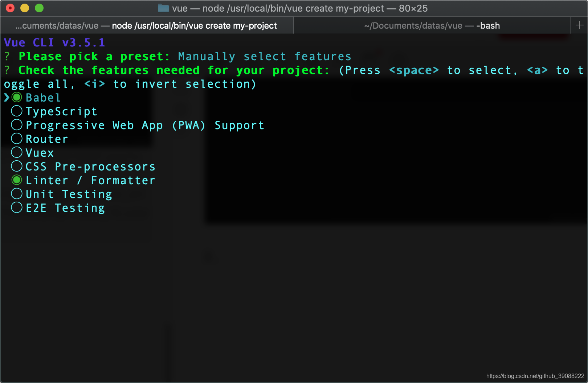Click the Router label text
This screenshot has width=588, height=383.
[x=47, y=139]
